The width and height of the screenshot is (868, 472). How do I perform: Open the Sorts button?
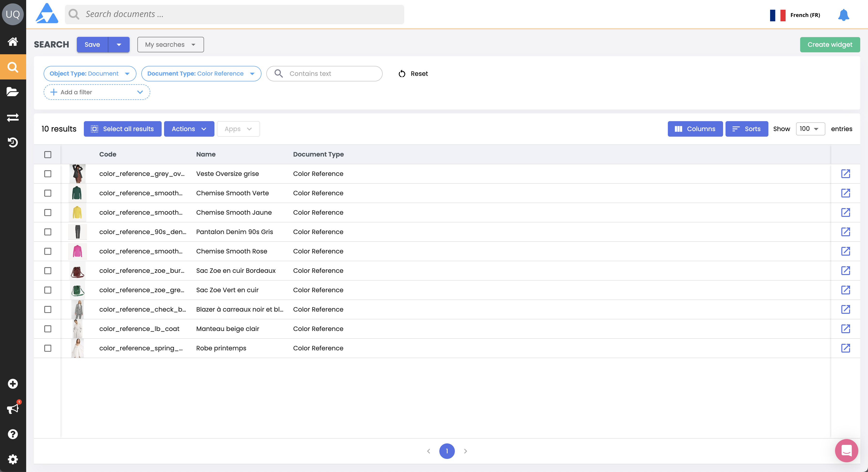747,129
